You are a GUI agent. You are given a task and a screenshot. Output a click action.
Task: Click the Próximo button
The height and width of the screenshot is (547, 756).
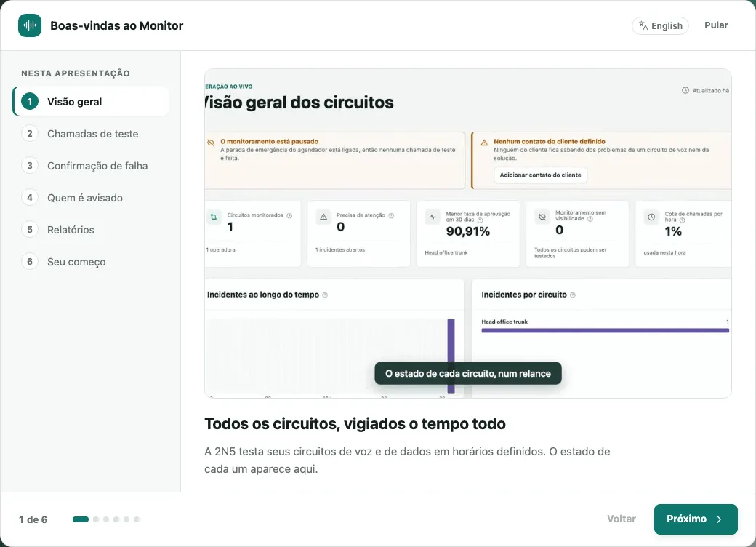(695, 519)
